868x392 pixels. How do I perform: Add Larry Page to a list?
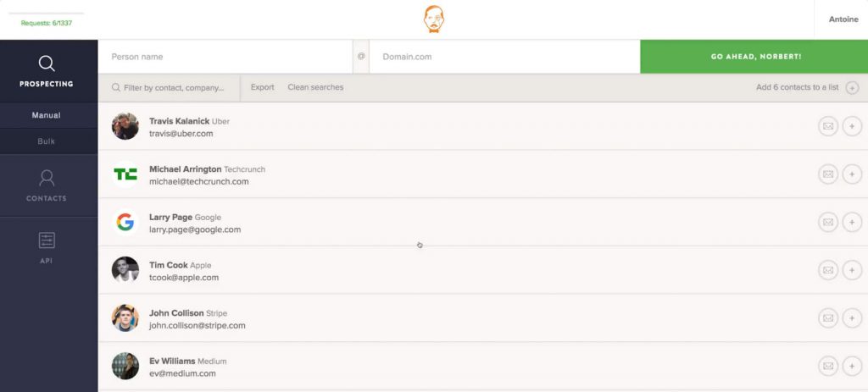(852, 223)
